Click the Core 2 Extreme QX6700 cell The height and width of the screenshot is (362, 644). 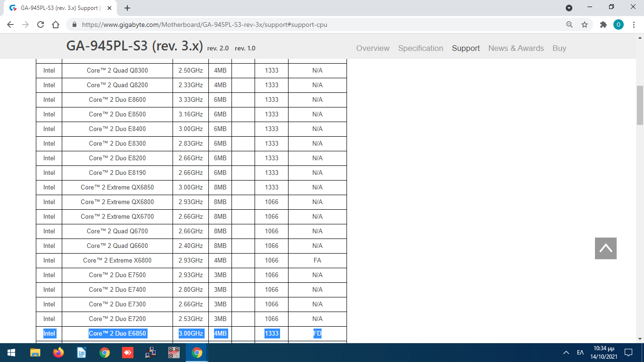[117, 217]
